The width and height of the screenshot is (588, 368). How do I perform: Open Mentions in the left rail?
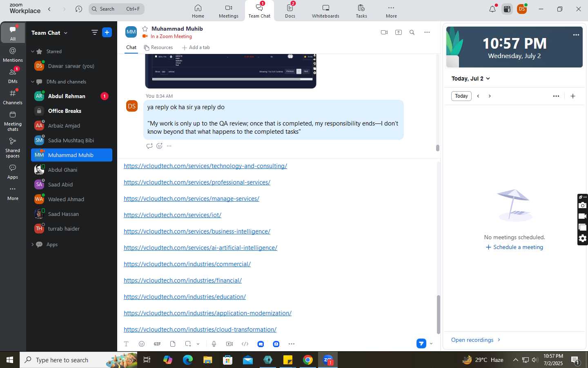[x=13, y=54]
